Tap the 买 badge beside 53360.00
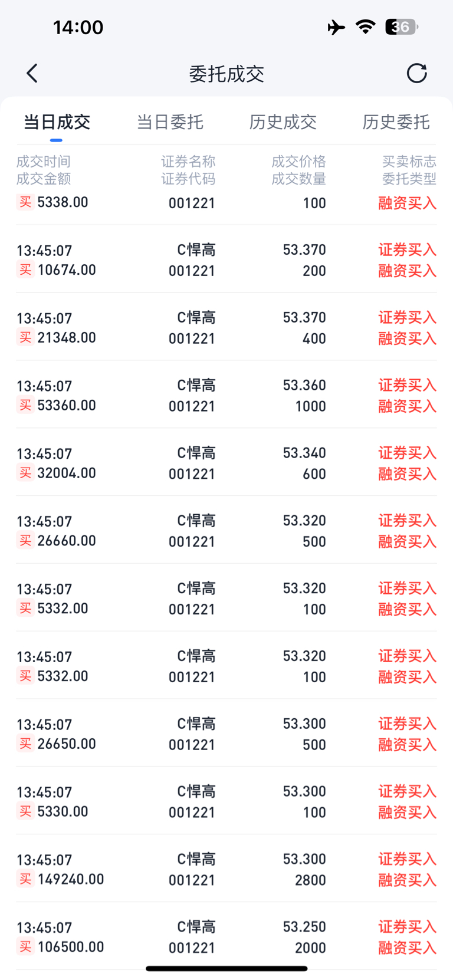Screen dimensions: 453x980 click(25, 405)
